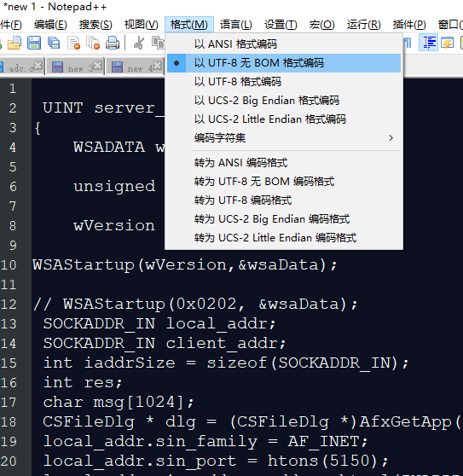Click the User Defined Language icon

447,43
